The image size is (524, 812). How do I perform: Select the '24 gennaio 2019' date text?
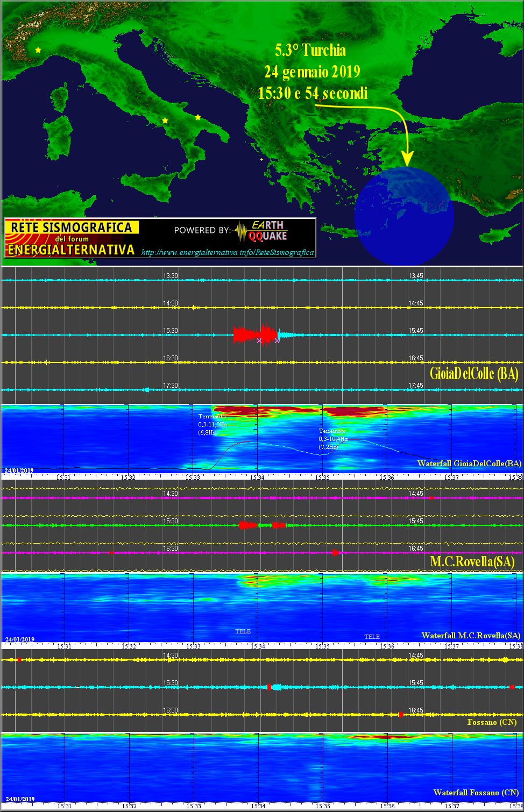click(312, 72)
